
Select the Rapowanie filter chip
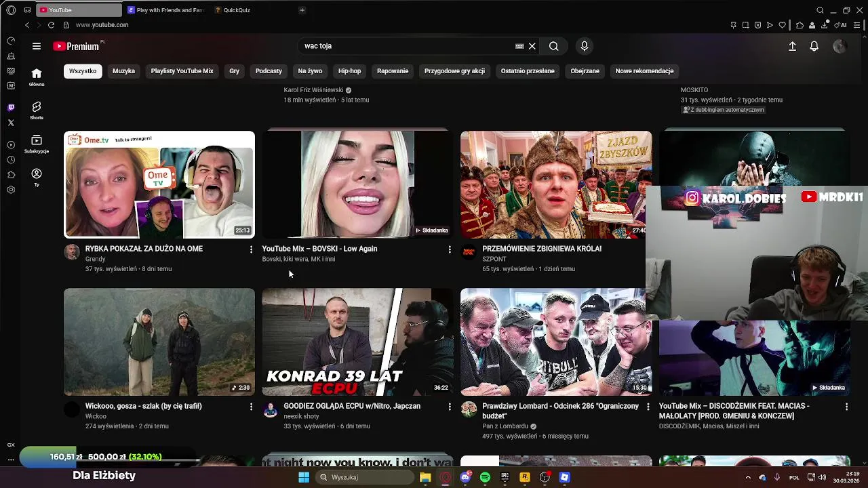[x=393, y=71]
